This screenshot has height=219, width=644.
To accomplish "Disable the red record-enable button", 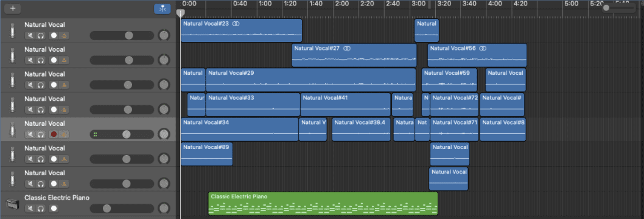I will [x=54, y=134].
